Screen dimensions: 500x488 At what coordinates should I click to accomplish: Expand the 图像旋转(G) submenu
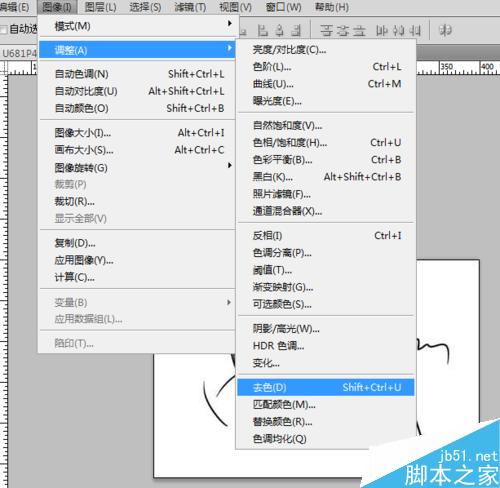pyautogui.click(x=137, y=168)
